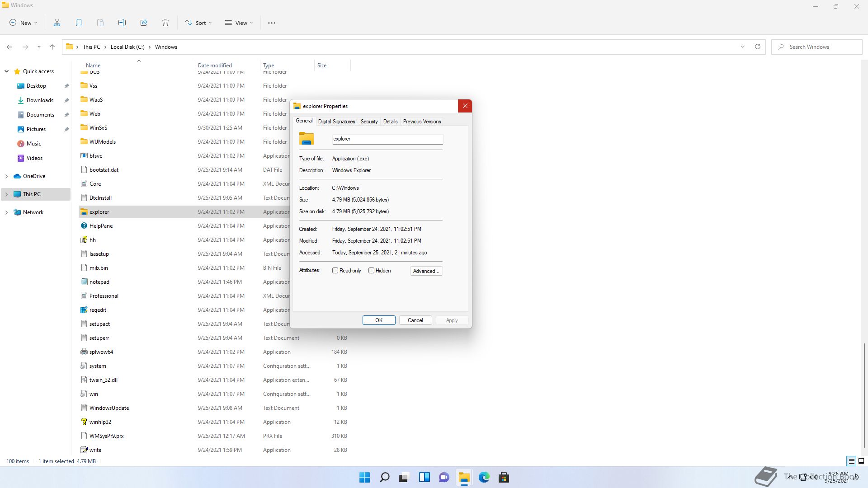Viewport: 868px width, 488px height.
Task: Click This PC in address breadcrumb
Action: (x=91, y=47)
